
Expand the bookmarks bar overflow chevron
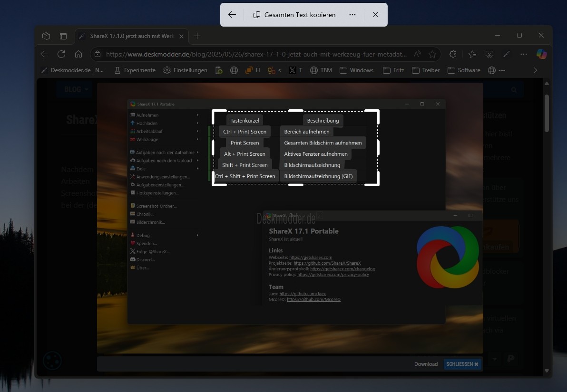[x=536, y=70]
